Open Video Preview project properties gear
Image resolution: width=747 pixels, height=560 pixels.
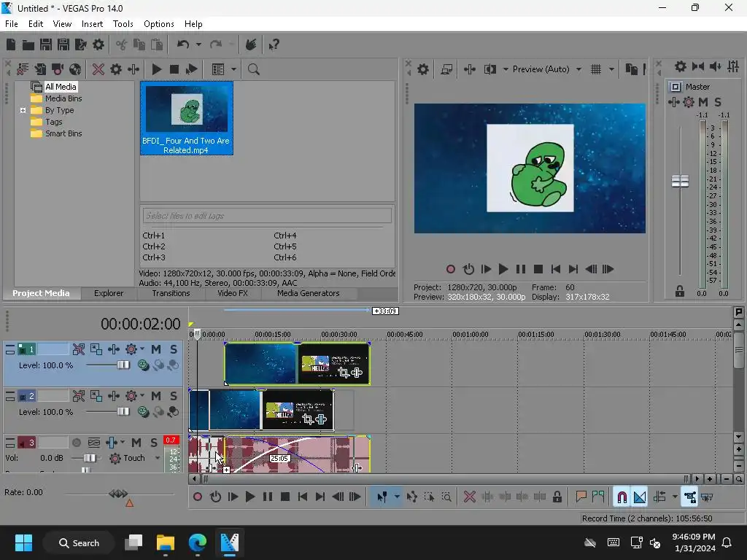pyautogui.click(x=423, y=69)
